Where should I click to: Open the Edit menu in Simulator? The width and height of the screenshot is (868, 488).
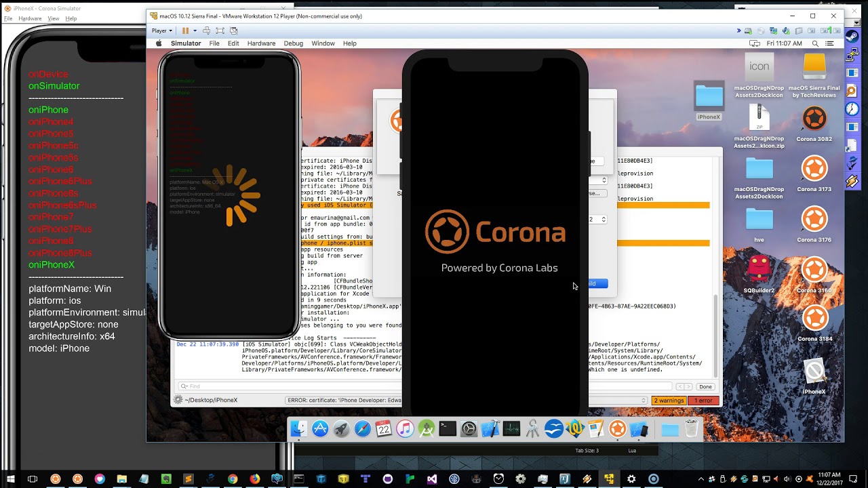pyautogui.click(x=233, y=43)
